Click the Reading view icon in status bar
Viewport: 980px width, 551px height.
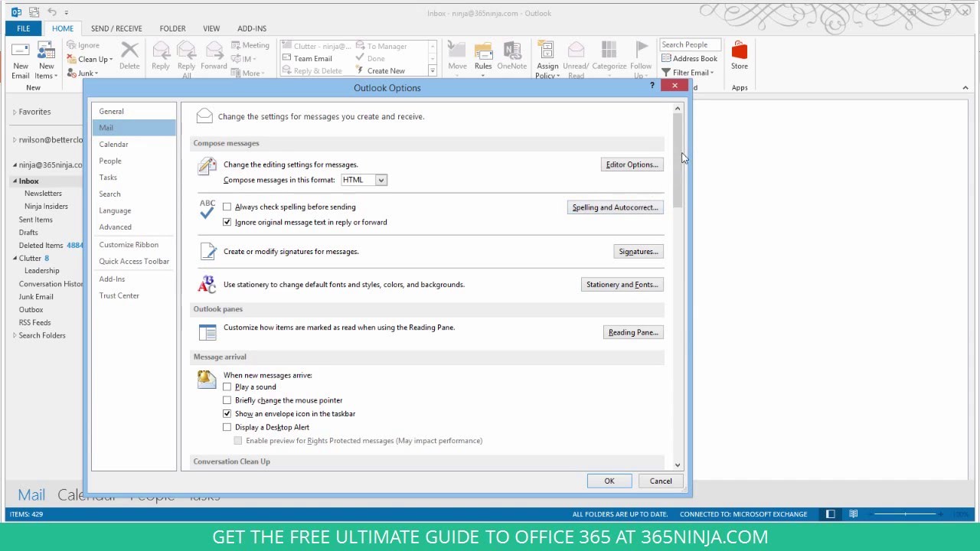(x=853, y=514)
